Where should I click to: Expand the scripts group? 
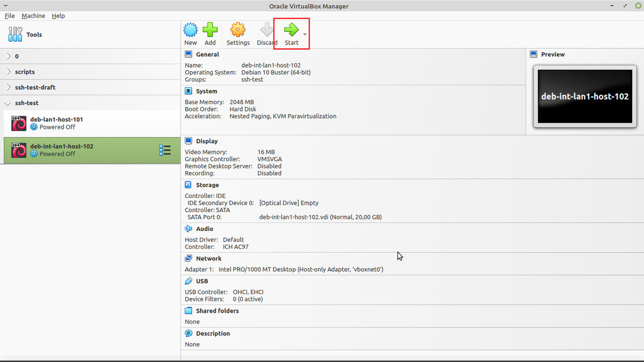[x=9, y=72]
